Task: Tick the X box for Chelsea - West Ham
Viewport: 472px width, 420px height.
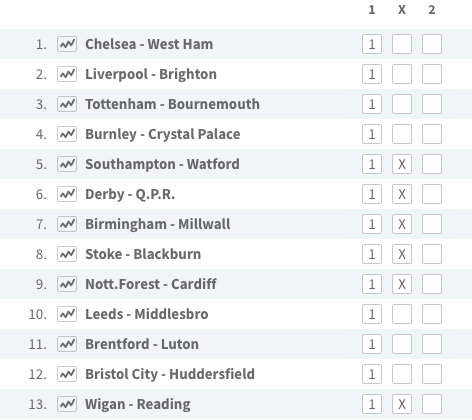Action: coord(402,44)
